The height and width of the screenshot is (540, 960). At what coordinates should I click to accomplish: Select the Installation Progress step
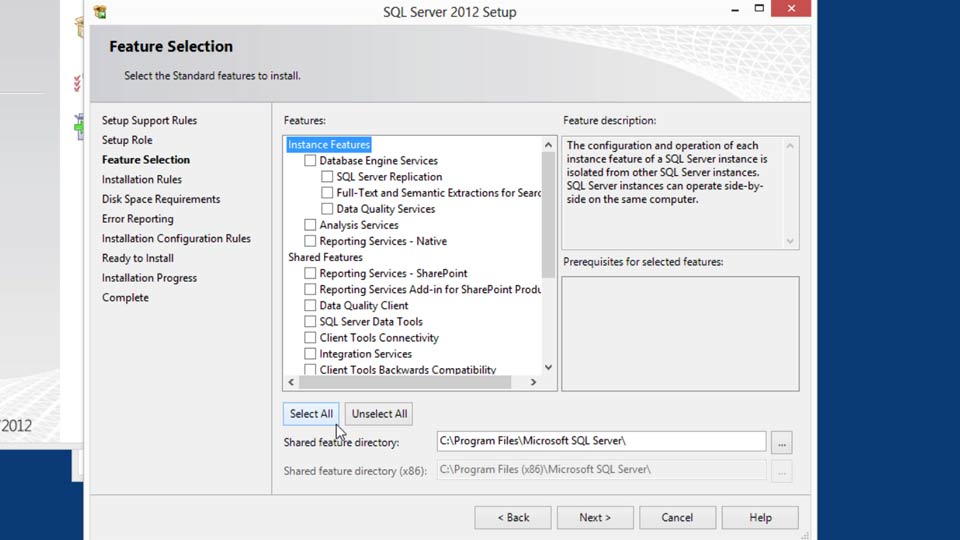(149, 278)
